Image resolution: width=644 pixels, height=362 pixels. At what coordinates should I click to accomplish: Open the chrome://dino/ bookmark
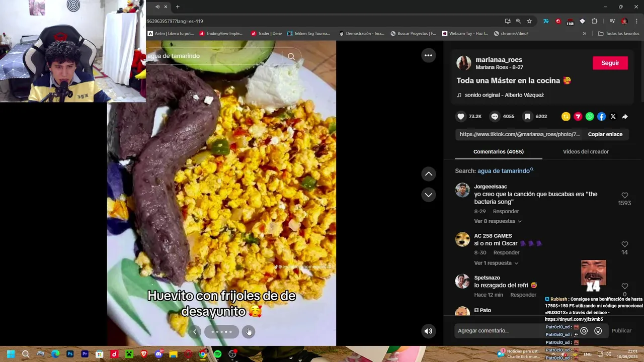pos(511,34)
